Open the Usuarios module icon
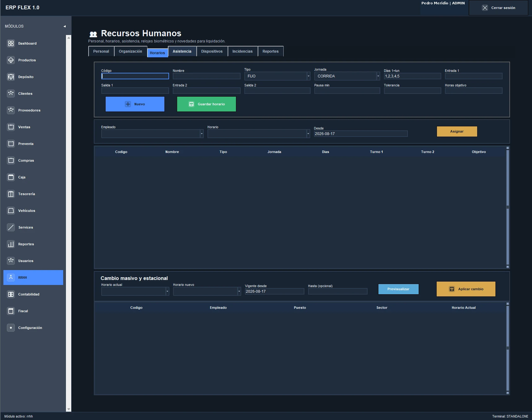The height and width of the screenshot is (420, 532). click(11, 261)
